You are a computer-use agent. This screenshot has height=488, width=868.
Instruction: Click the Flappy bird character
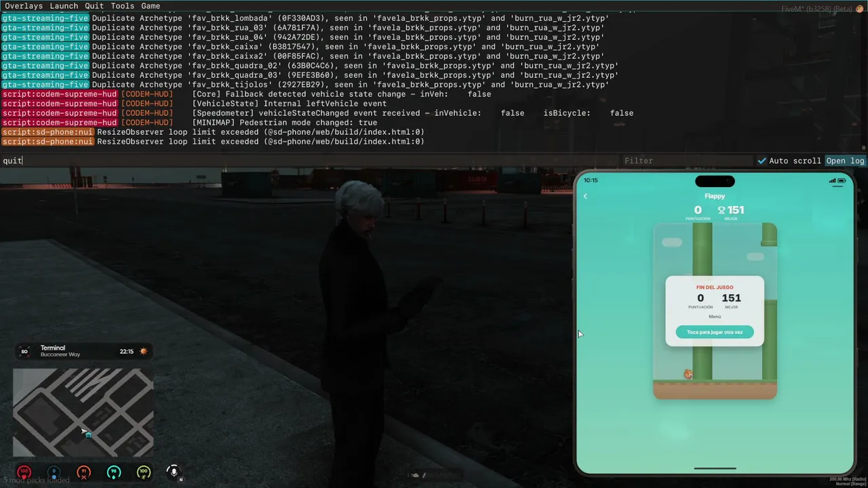coord(688,374)
